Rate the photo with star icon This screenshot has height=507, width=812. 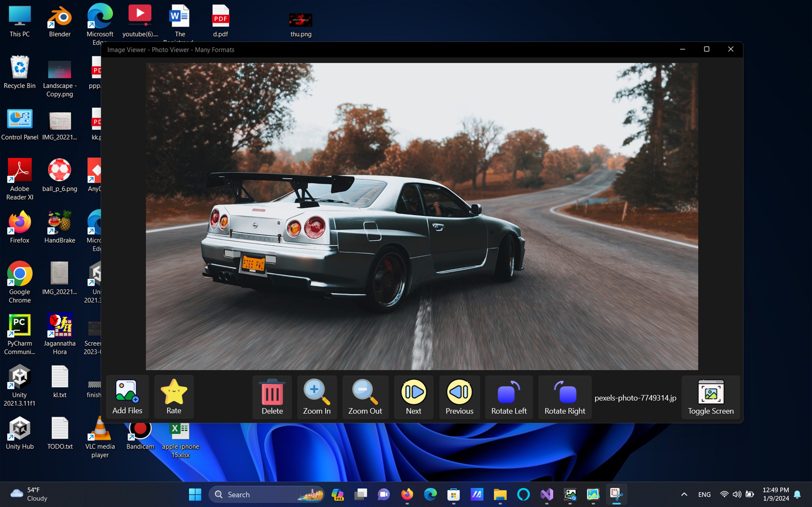pos(174,396)
